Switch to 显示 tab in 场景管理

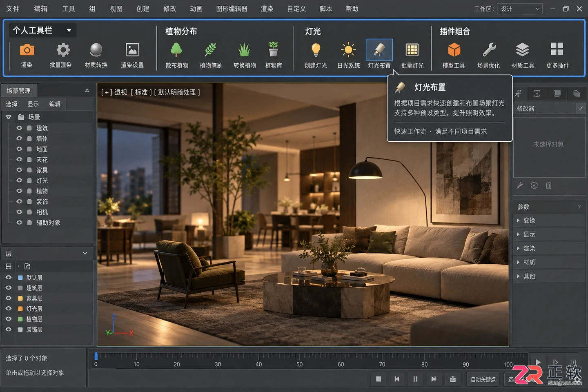point(33,104)
